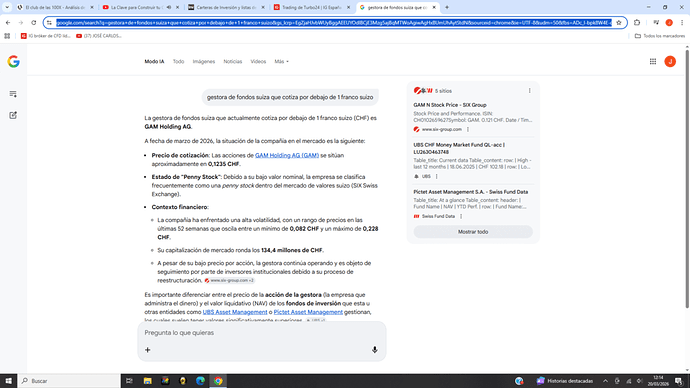Screen dimensions: 690x388
Task: Open a new browser tab
Action: [447, 7]
